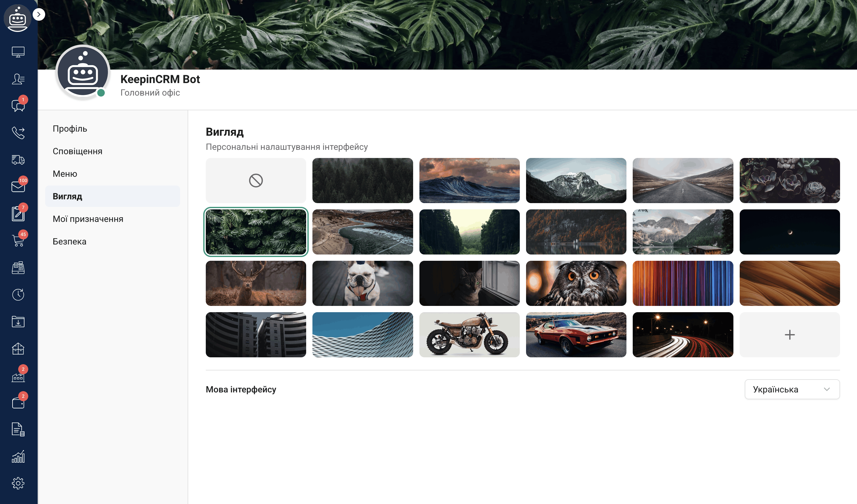Open the Українська interface language dropdown
The height and width of the screenshot is (504, 857).
[x=792, y=390]
